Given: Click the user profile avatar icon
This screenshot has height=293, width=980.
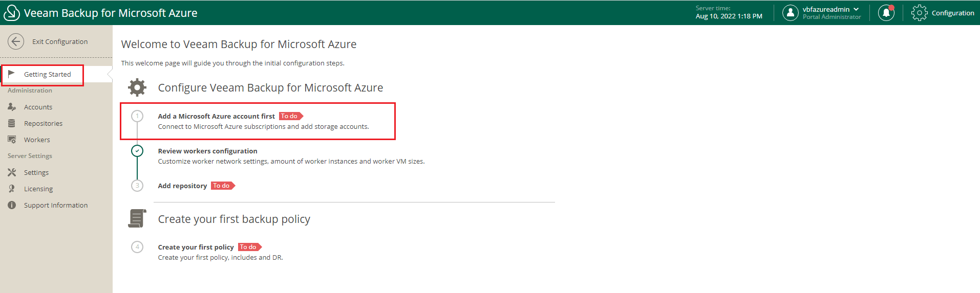Looking at the screenshot, I should click(791, 13).
